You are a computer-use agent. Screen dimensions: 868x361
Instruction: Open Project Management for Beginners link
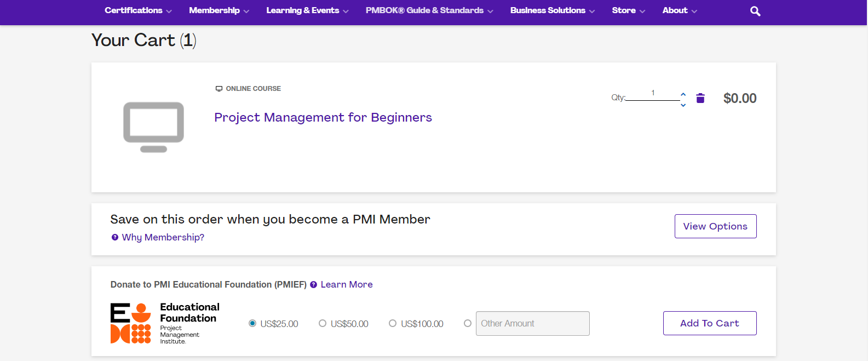323,117
